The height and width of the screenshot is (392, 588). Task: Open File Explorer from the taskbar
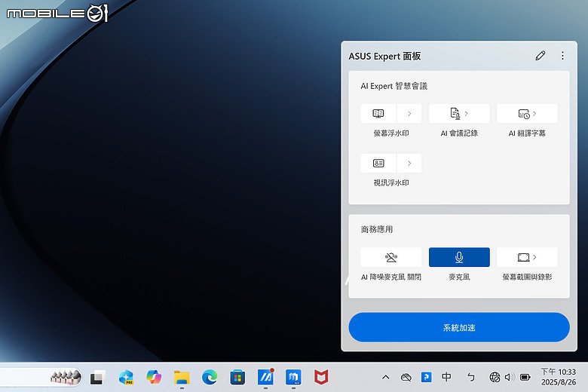[x=182, y=378]
